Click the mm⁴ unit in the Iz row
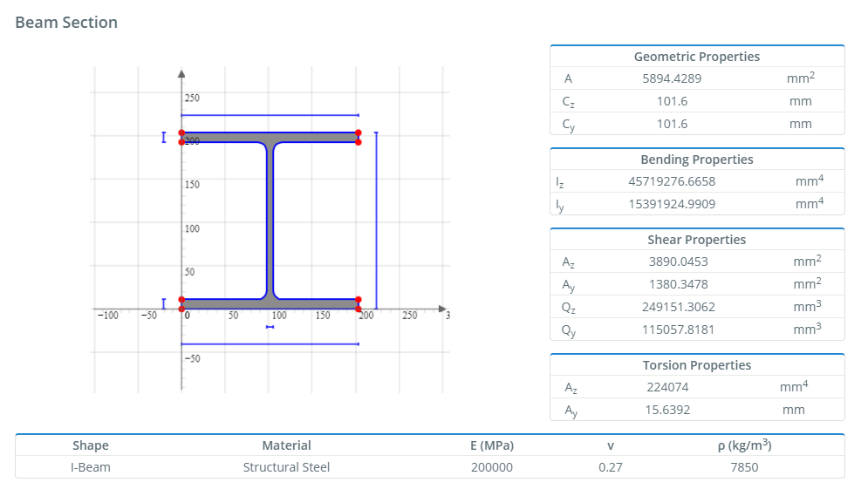Viewport: 868px width, 496px height. (x=810, y=180)
